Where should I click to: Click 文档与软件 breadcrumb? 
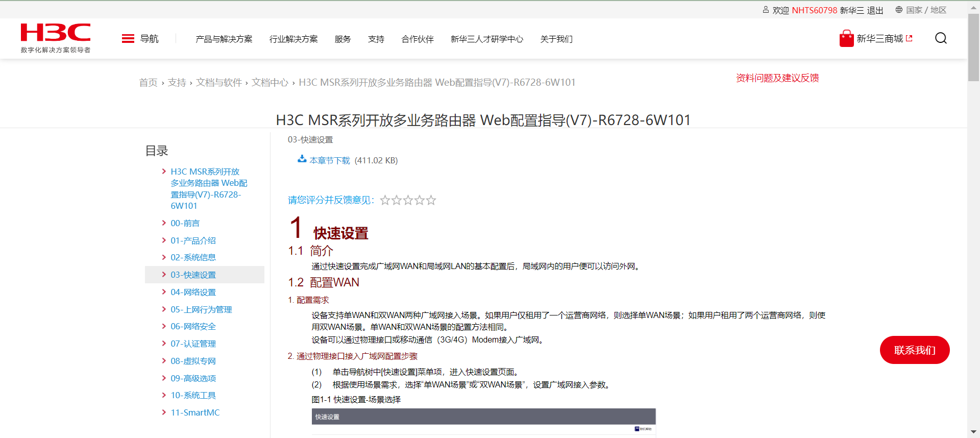(219, 83)
